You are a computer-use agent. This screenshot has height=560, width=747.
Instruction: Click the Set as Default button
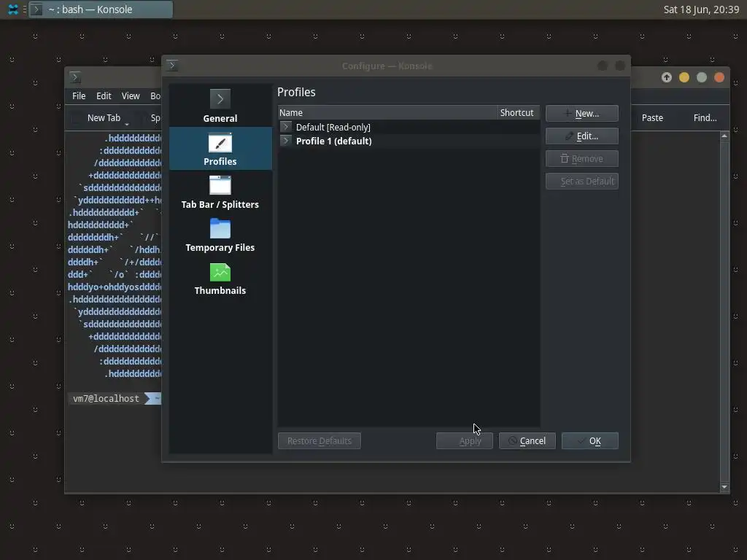[581, 182]
